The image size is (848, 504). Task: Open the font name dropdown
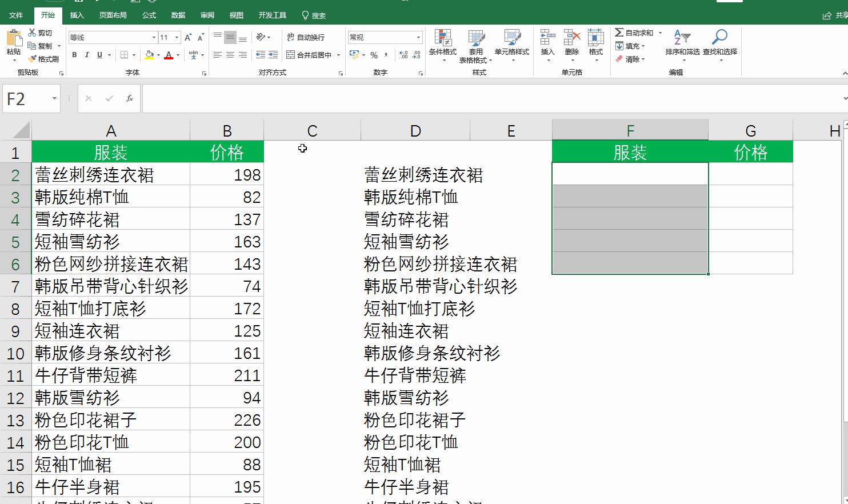[153, 37]
